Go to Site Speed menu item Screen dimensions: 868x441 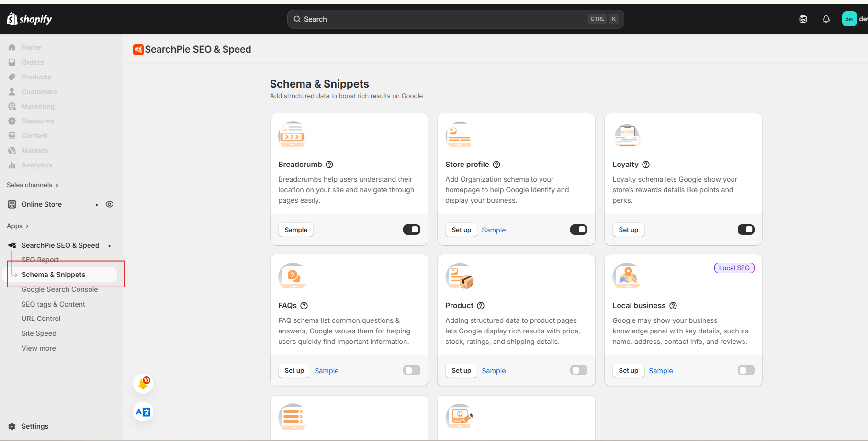point(39,333)
